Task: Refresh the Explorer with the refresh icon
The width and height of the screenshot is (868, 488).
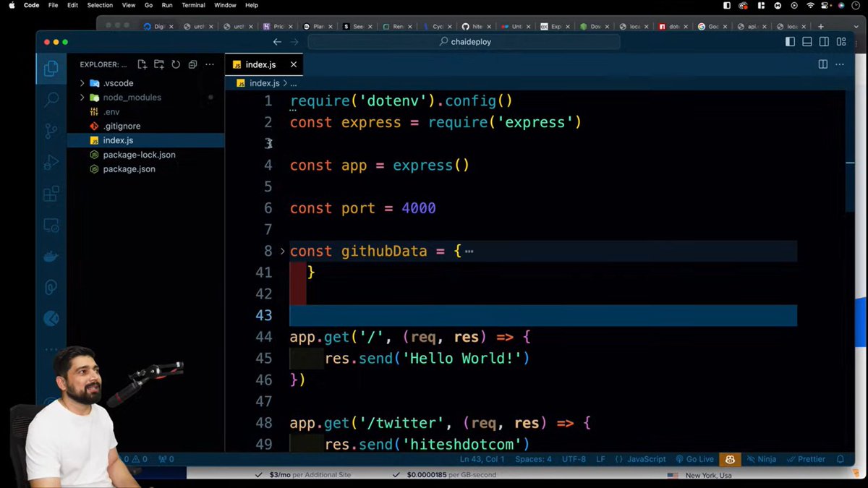Action: coord(176,64)
